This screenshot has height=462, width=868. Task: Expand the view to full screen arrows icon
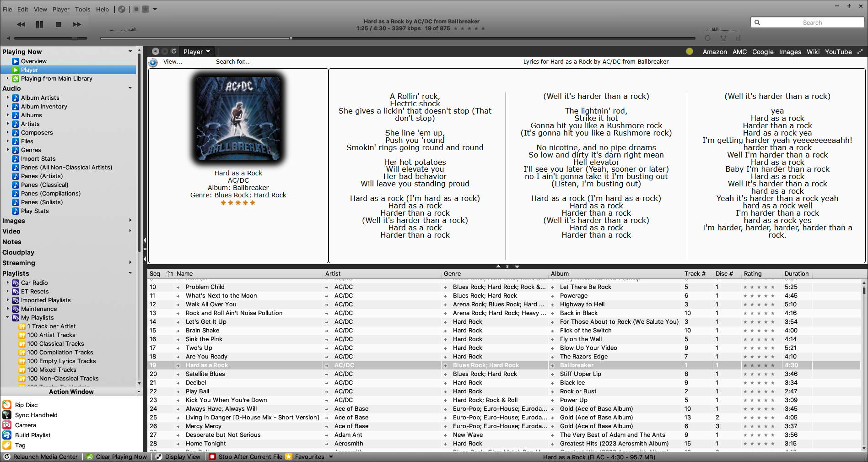coord(860,52)
